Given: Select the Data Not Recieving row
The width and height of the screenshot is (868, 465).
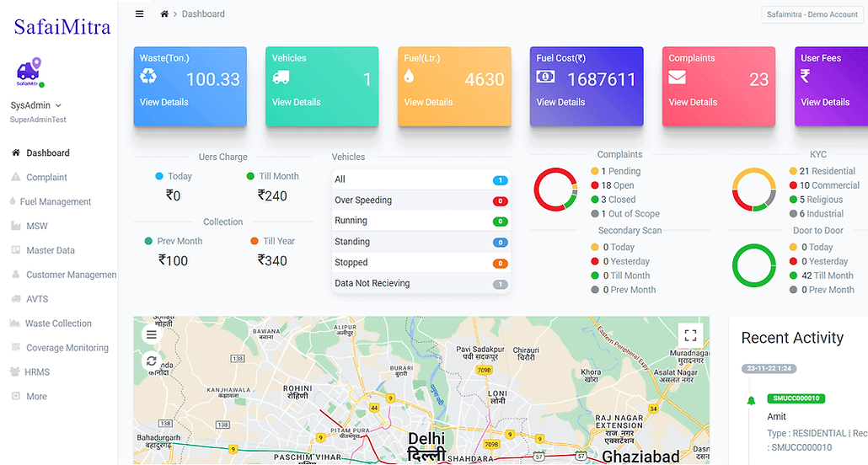Looking at the screenshot, I should coord(421,283).
